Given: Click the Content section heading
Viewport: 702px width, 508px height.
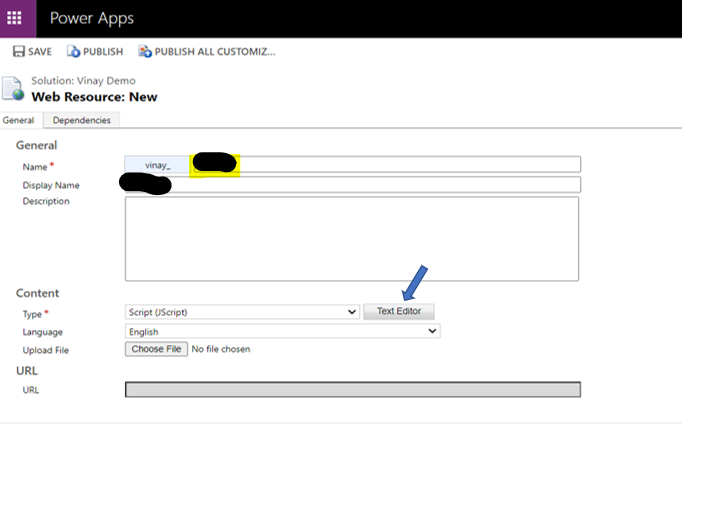Looking at the screenshot, I should pyautogui.click(x=37, y=293).
